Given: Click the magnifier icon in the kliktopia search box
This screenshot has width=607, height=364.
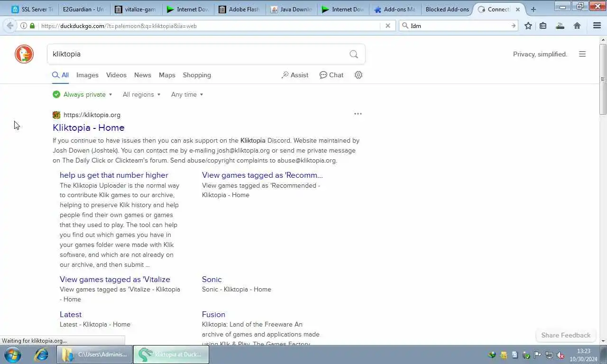Looking at the screenshot, I should 354,54.
